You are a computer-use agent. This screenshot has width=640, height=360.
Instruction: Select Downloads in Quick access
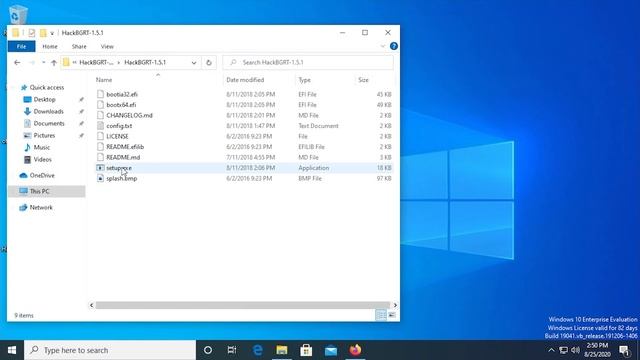pos(48,111)
